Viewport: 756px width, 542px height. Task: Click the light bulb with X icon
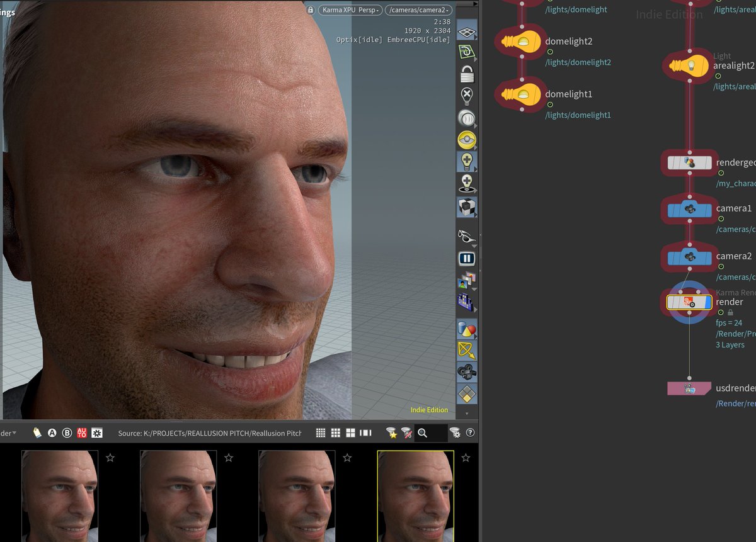467,96
